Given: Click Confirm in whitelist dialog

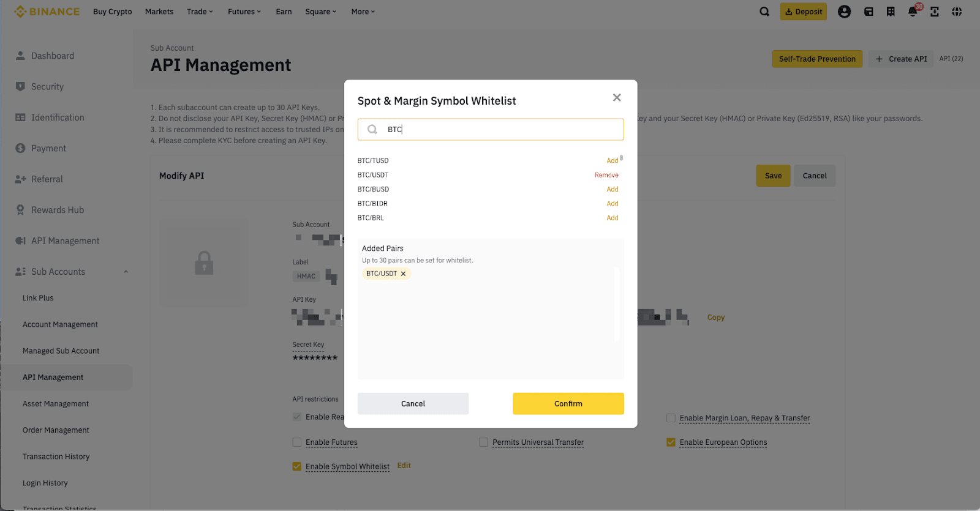Looking at the screenshot, I should [x=568, y=404].
